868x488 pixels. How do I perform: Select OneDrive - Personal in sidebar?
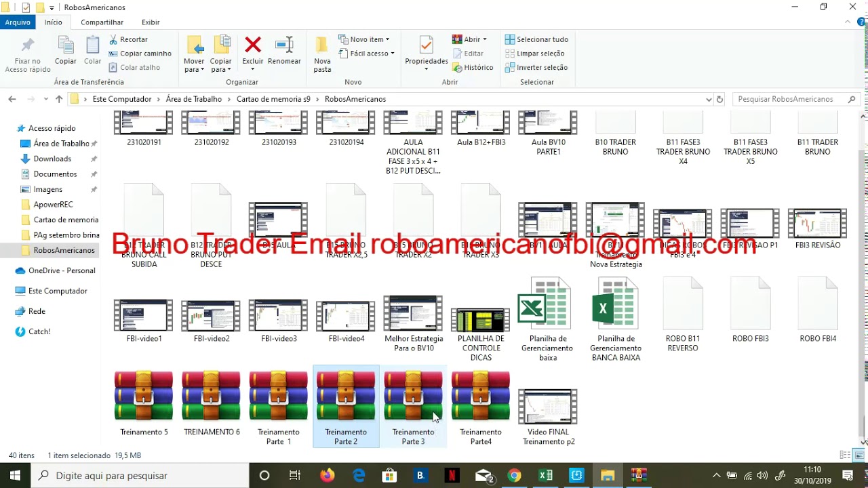point(62,270)
